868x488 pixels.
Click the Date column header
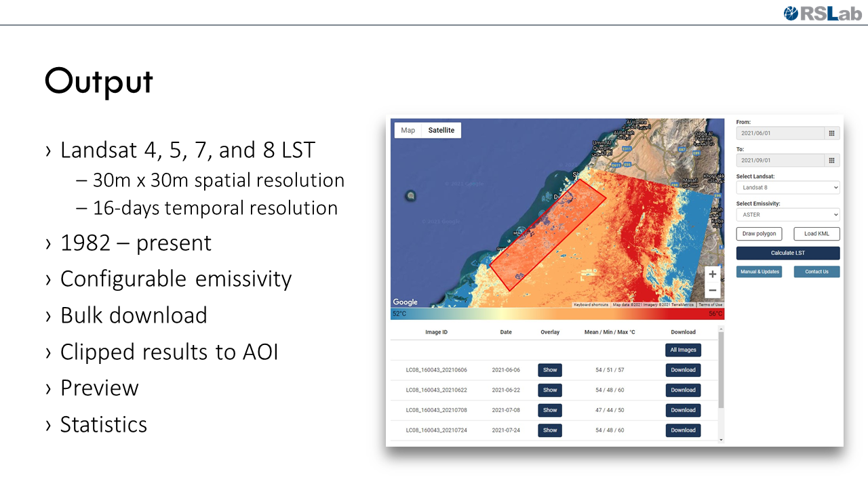[506, 332]
